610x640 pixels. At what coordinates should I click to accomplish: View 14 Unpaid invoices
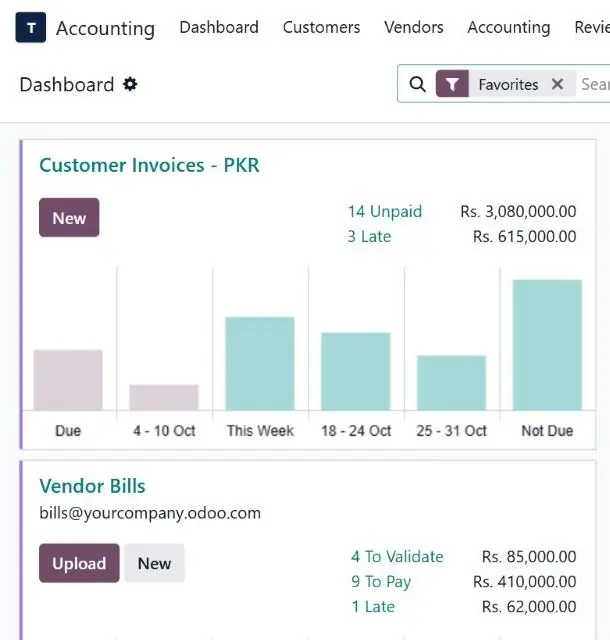coord(385,211)
